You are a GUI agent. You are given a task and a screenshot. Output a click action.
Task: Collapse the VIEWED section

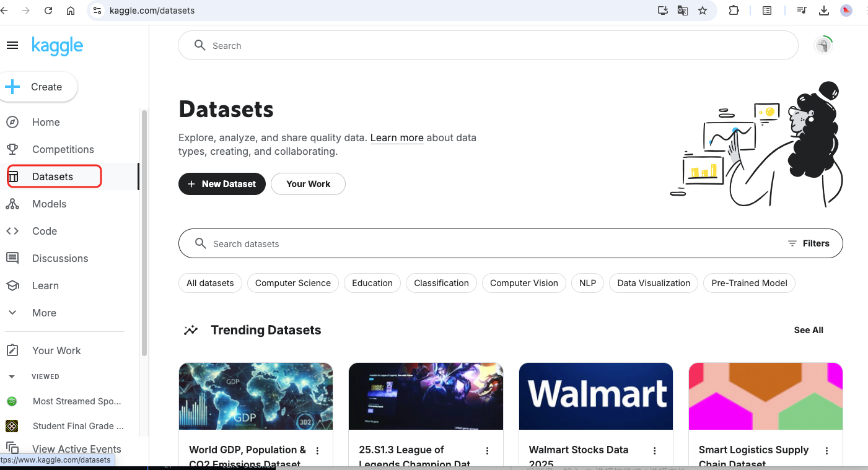(x=12, y=376)
